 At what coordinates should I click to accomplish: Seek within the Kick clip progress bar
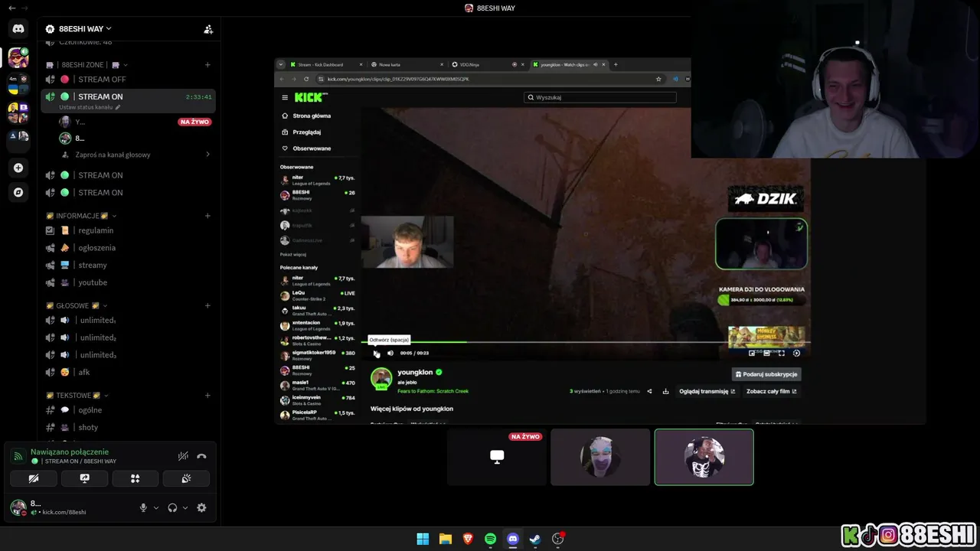(586, 342)
